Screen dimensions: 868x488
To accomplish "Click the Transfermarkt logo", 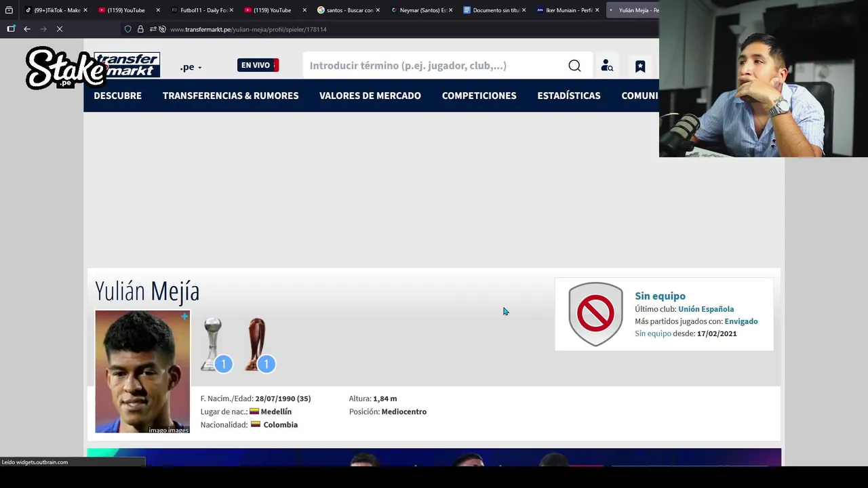I will click(127, 65).
